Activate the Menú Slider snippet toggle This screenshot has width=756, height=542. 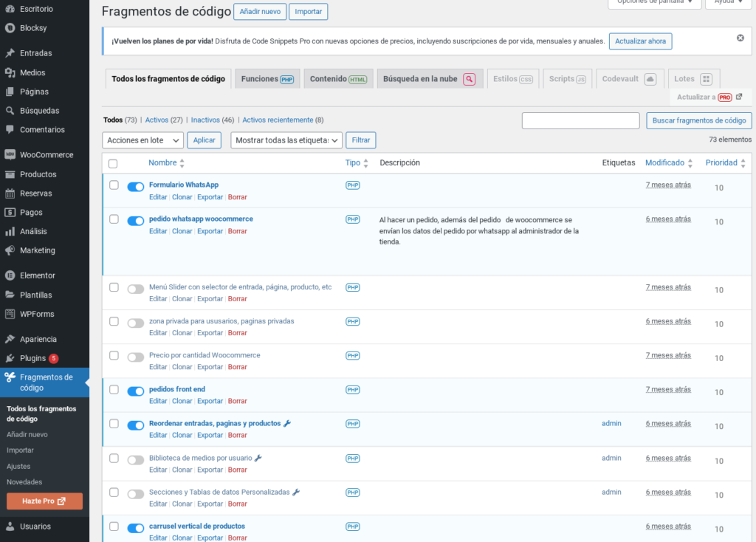(x=136, y=289)
